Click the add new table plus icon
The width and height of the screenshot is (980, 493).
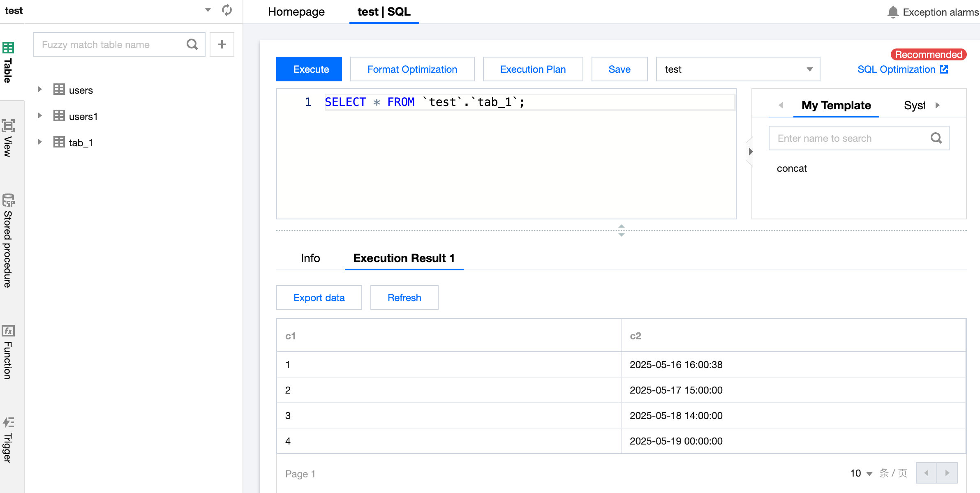tap(222, 44)
